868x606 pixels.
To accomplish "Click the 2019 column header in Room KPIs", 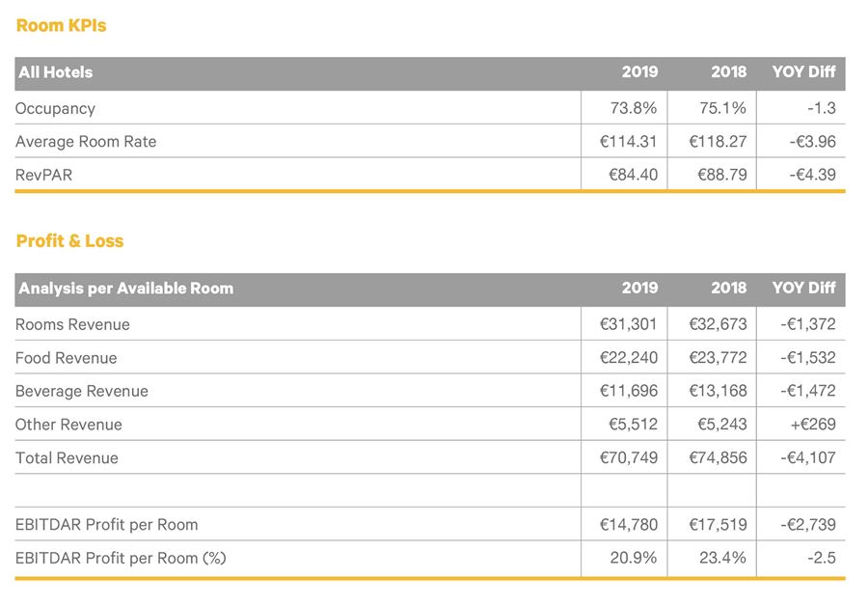I will click(639, 72).
